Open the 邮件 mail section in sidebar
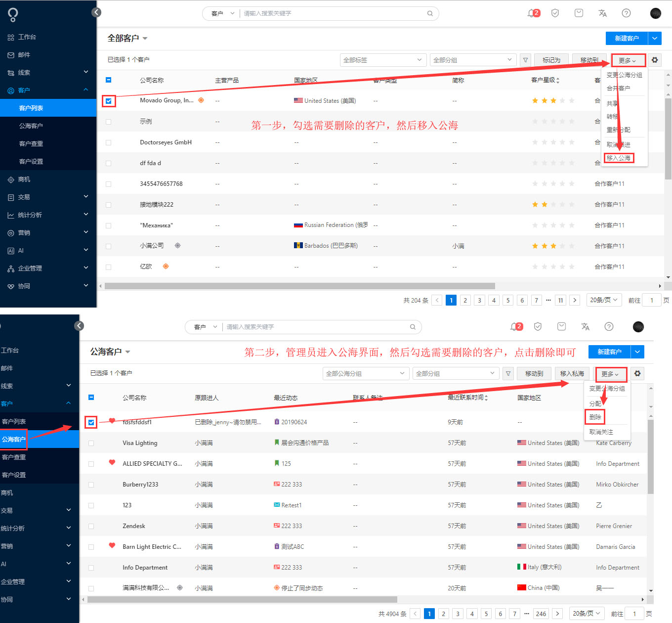 (x=25, y=54)
